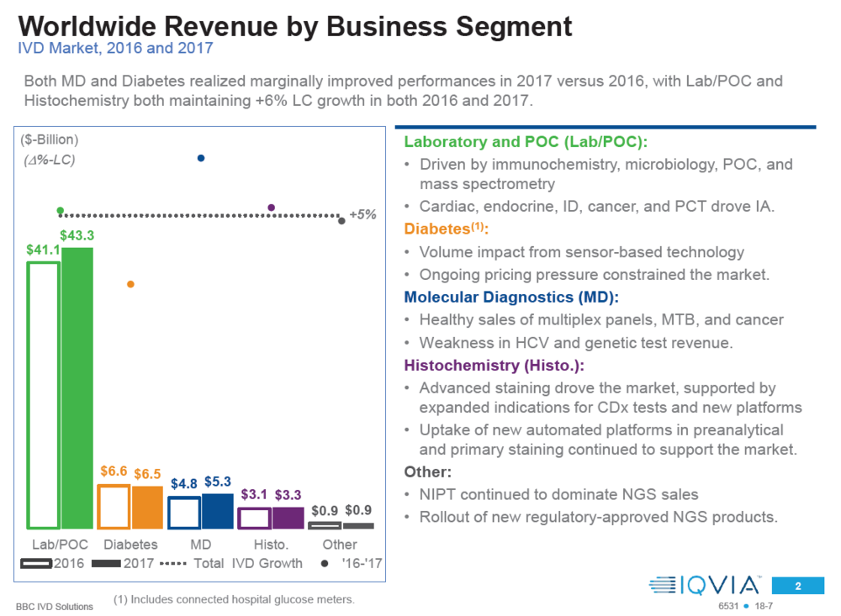
Task: Click the purple heading 'Histochemistry (Histo.):'
Action: click(x=494, y=366)
